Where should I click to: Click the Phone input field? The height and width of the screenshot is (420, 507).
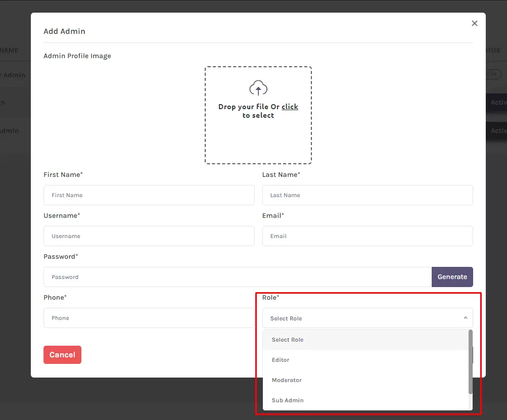149,318
